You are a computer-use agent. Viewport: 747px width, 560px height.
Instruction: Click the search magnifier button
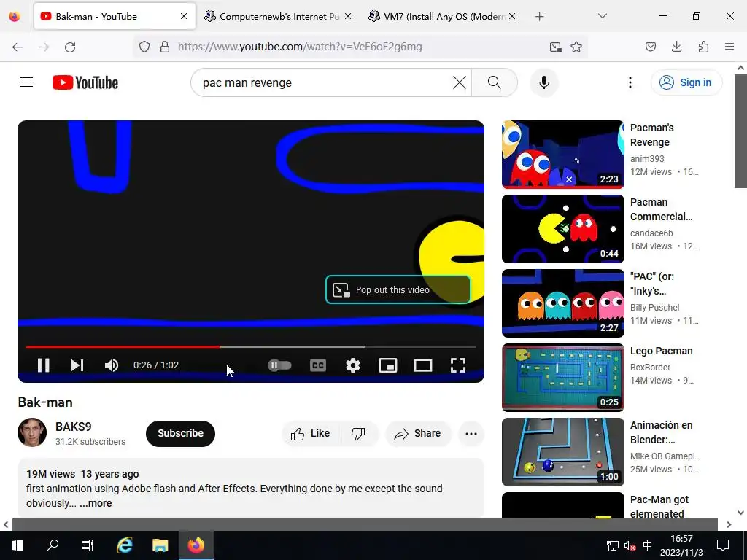tap(495, 82)
